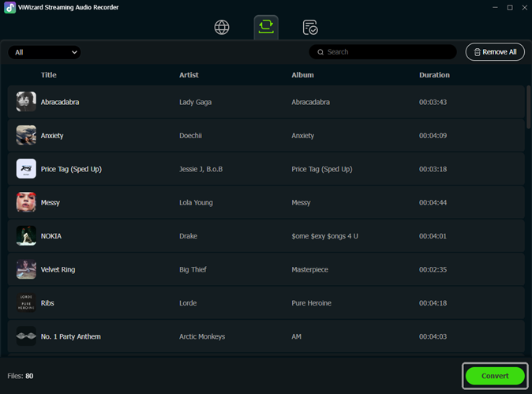Click artist Lady Gaga
Viewport: 532px width, 394px height.
(196, 102)
